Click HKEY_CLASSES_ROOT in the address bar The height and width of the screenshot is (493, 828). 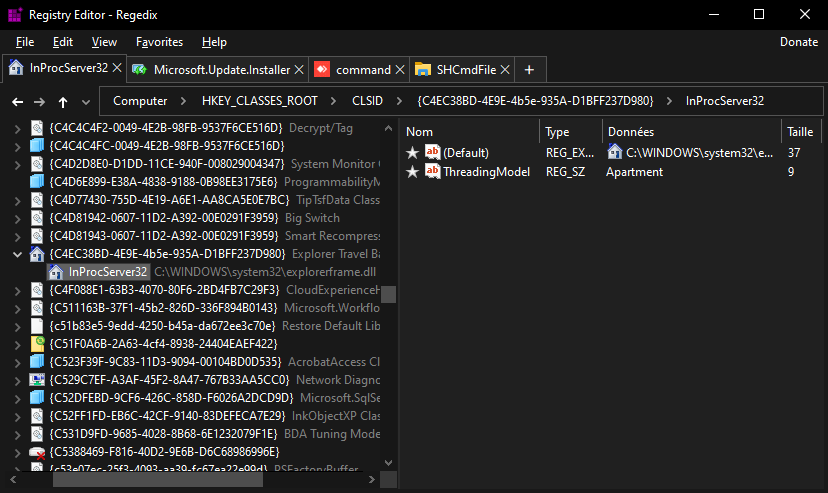coord(260,101)
